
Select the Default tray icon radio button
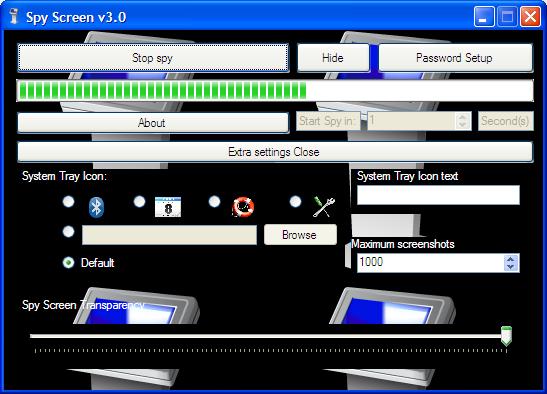click(68, 262)
